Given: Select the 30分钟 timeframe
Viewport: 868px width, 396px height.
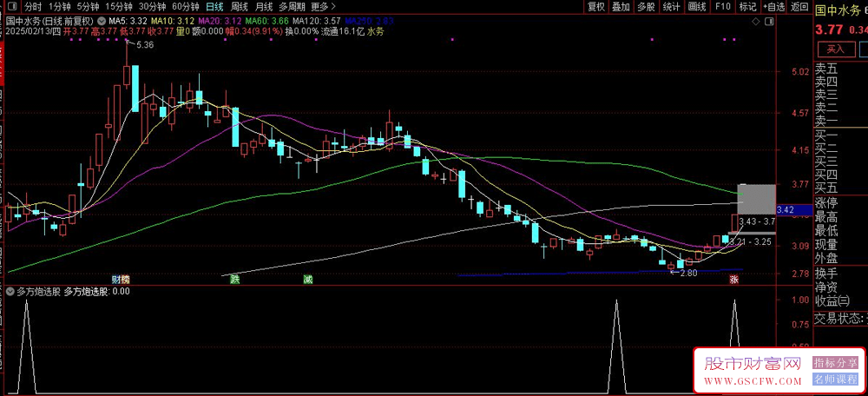Looking at the screenshot, I should coord(152,7).
